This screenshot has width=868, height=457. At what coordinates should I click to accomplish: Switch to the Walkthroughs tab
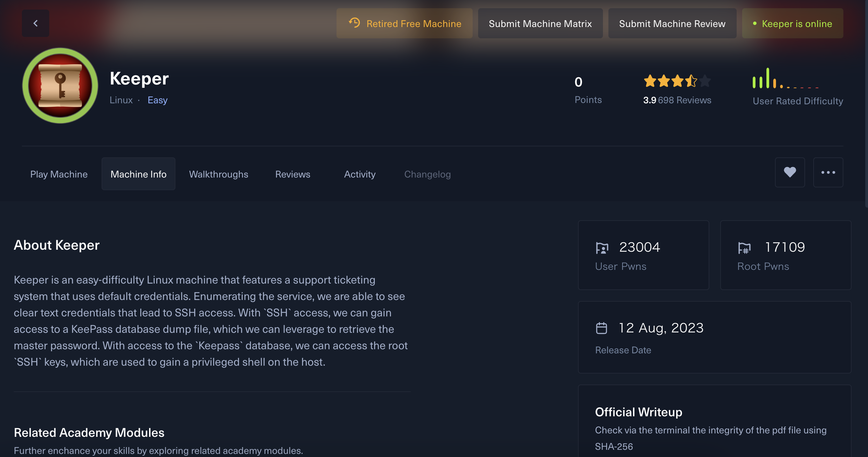pos(219,174)
